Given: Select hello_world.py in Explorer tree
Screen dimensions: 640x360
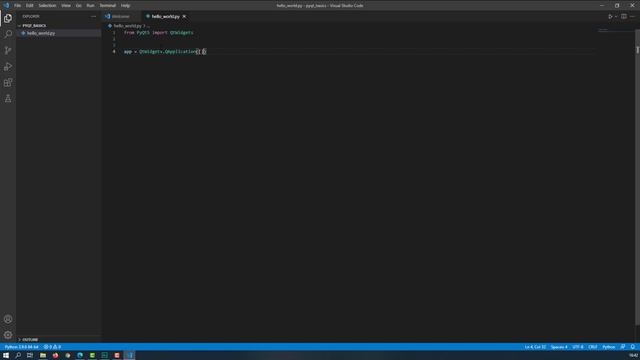Looking at the screenshot, I should (x=58, y=33).
